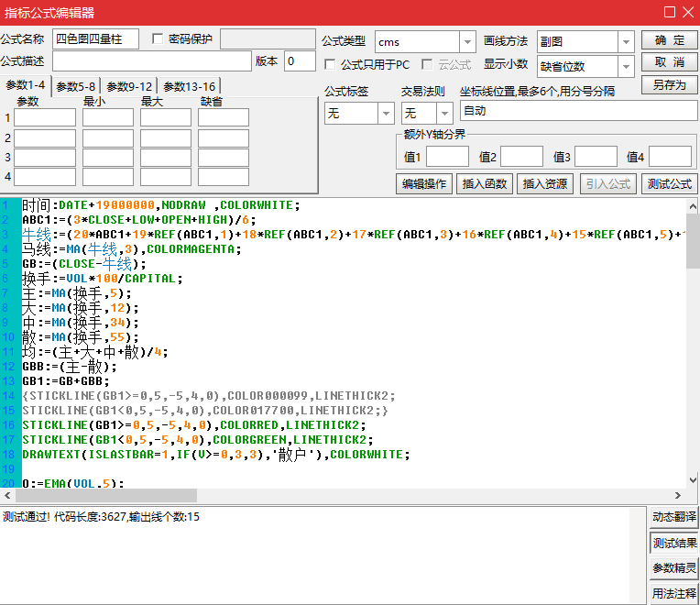700x605 pixels.
Task: Switch to the 参数5-8 tab
Action: [76, 86]
